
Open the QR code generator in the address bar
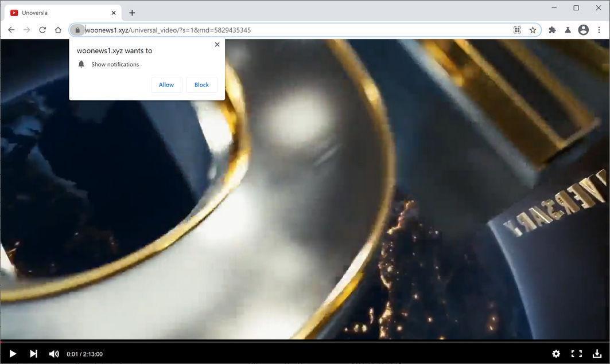coord(516,30)
